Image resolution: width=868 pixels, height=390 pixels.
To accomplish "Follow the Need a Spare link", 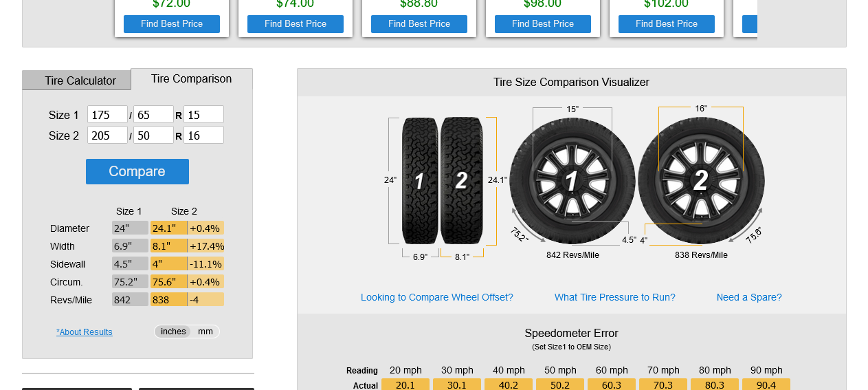I will 749,297.
